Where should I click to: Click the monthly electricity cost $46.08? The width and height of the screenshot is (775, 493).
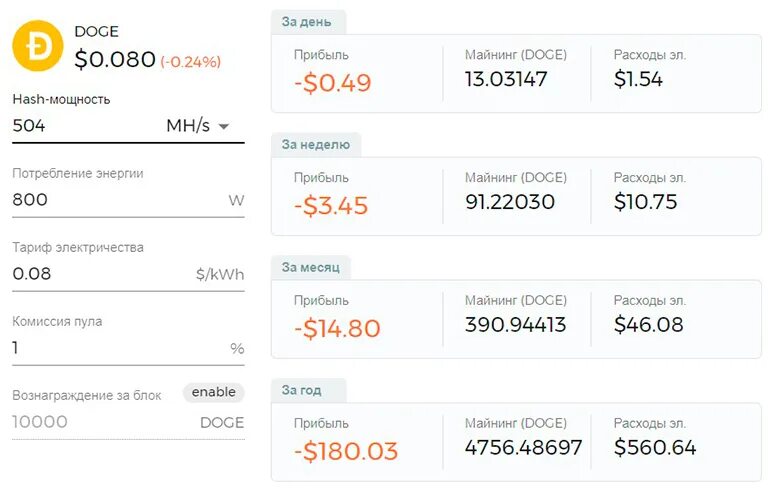point(648,325)
